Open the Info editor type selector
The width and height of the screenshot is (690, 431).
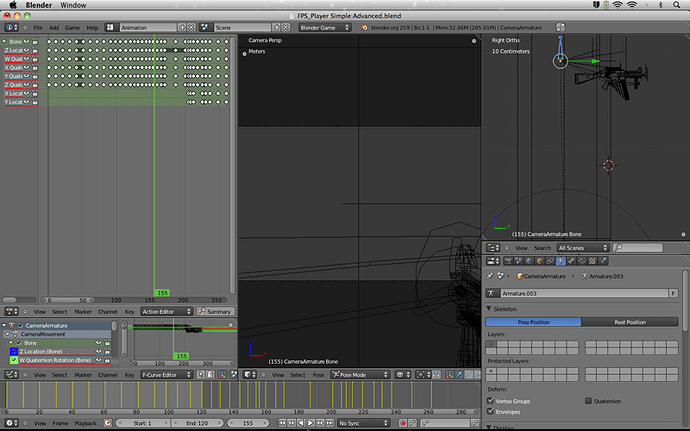(11, 27)
